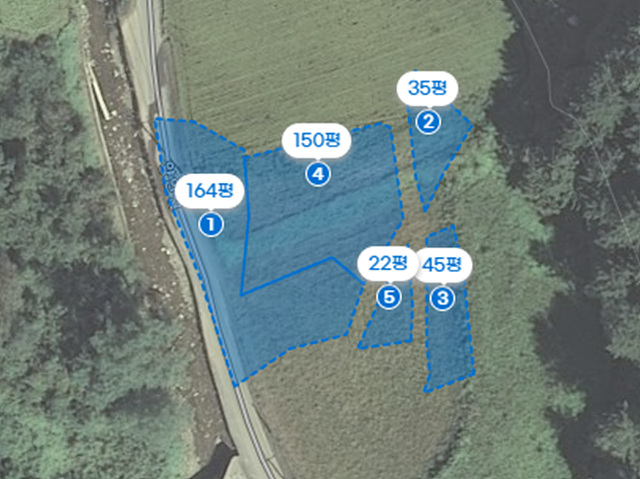Select the number 4 circle marker
The height and width of the screenshot is (479, 640).
tap(318, 174)
